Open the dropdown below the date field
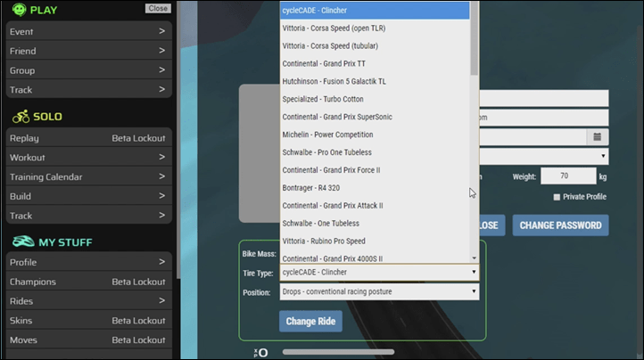Screen dimensions: 644x360 [x=544, y=156]
